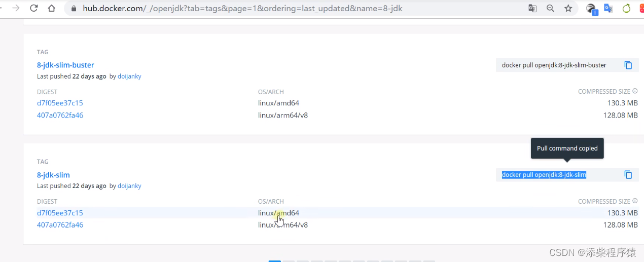Click compressed size info icon in 8-jdk-slim card
This screenshot has height=262, width=644.
[635, 201]
